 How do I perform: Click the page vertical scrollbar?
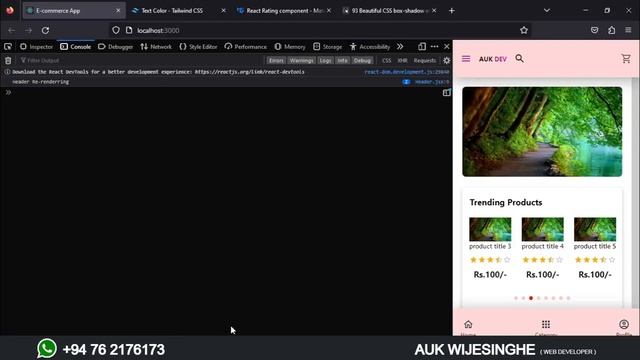click(x=635, y=192)
